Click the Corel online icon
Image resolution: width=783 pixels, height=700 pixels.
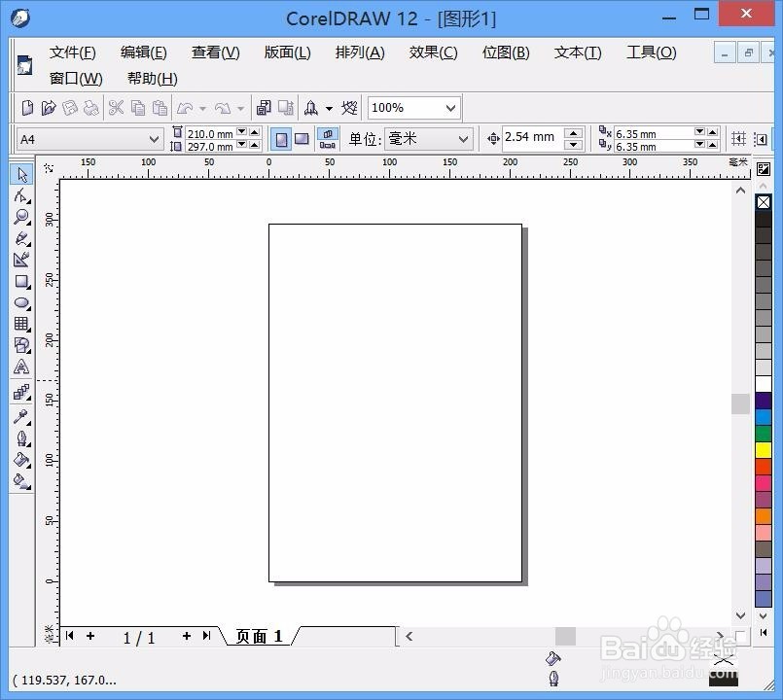(349, 108)
